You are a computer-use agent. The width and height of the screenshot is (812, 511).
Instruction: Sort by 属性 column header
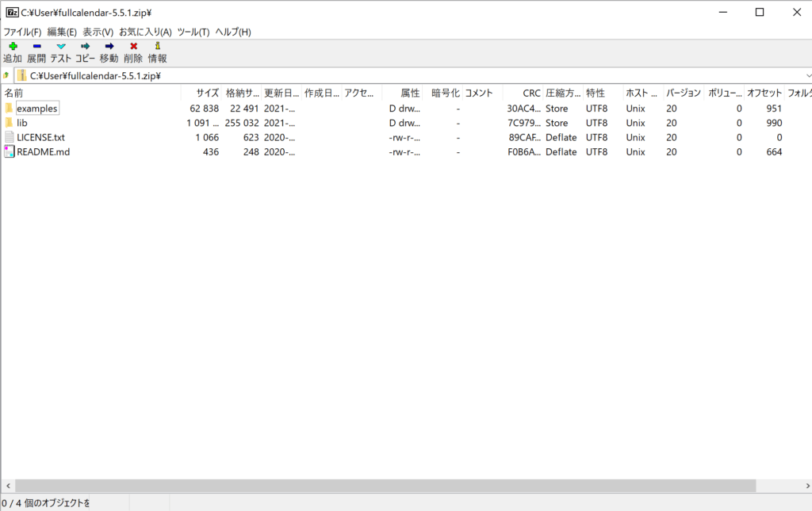tap(402, 93)
